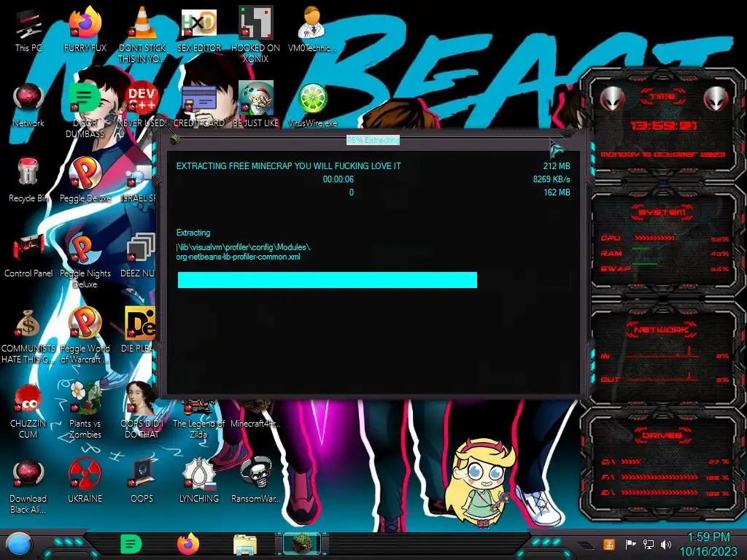This screenshot has width=747, height=560.
Task: Open File Explorer from the taskbar
Action: tap(245, 545)
